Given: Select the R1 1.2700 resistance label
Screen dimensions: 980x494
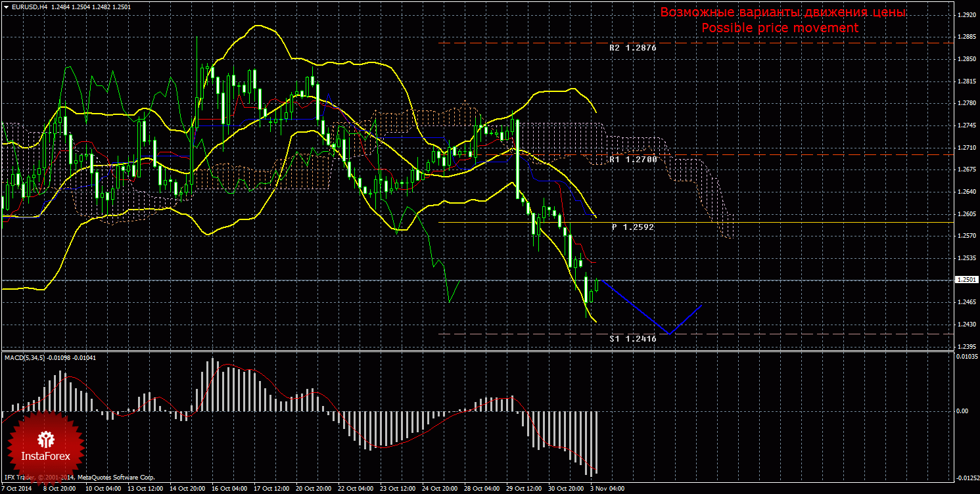Looking at the screenshot, I should (x=632, y=160).
